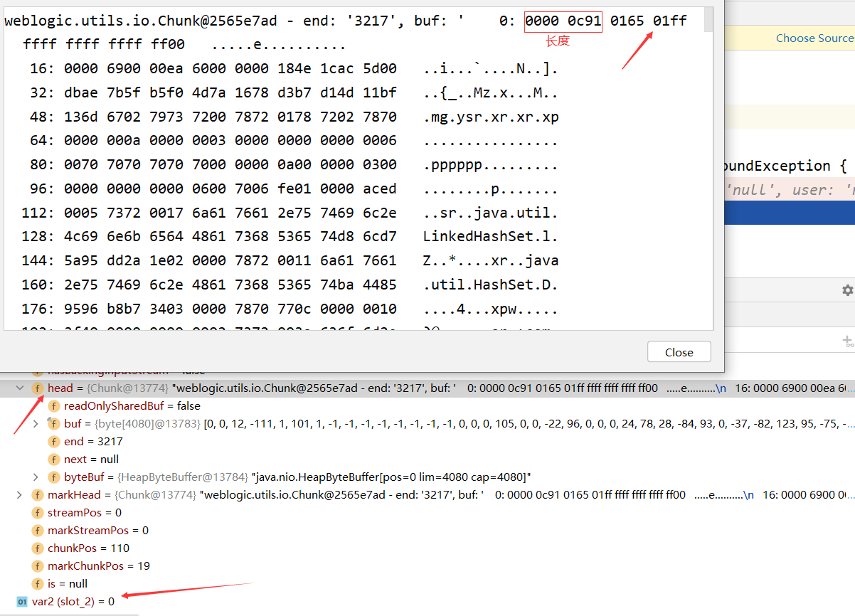The height and width of the screenshot is (616, 855).
Task: Click the field icon beside markHead
Action: click(x=37, y=495)
